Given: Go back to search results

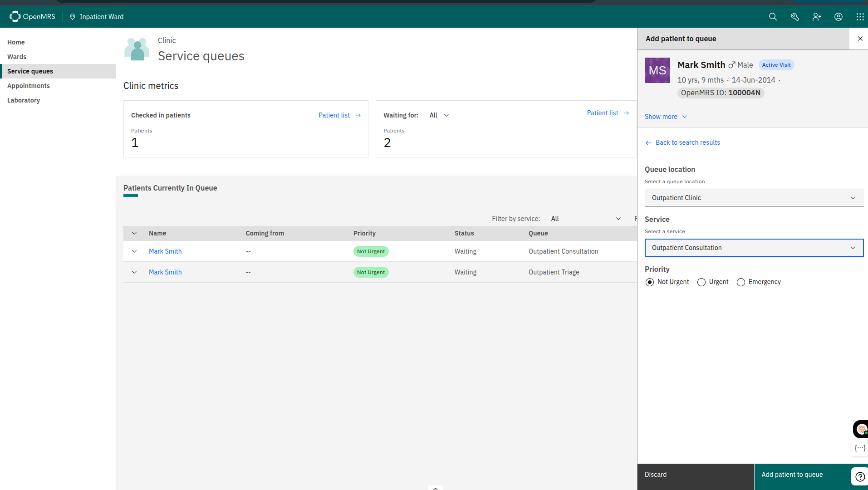Looking at the screenshot, I should coord(682,142).
